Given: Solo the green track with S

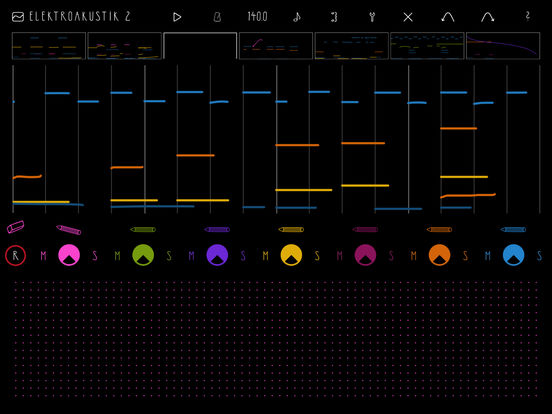Looking at the screenshot, I should [x=169, y=256].
